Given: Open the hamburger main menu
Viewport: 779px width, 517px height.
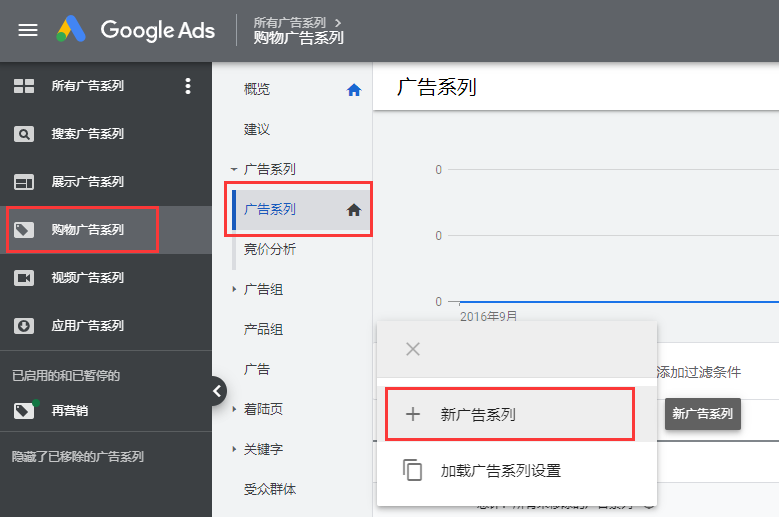Looking at the screenshot, I should point(28,30).
